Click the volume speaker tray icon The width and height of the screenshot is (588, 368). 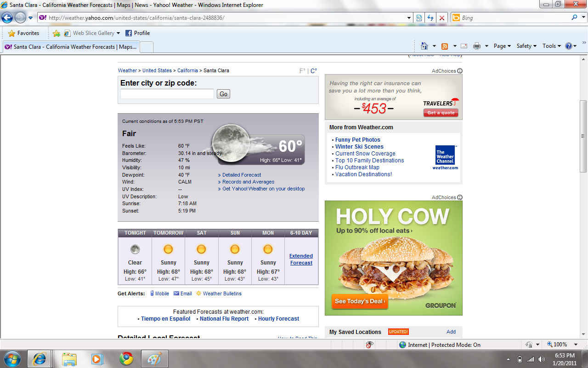(x=542, y=359)
